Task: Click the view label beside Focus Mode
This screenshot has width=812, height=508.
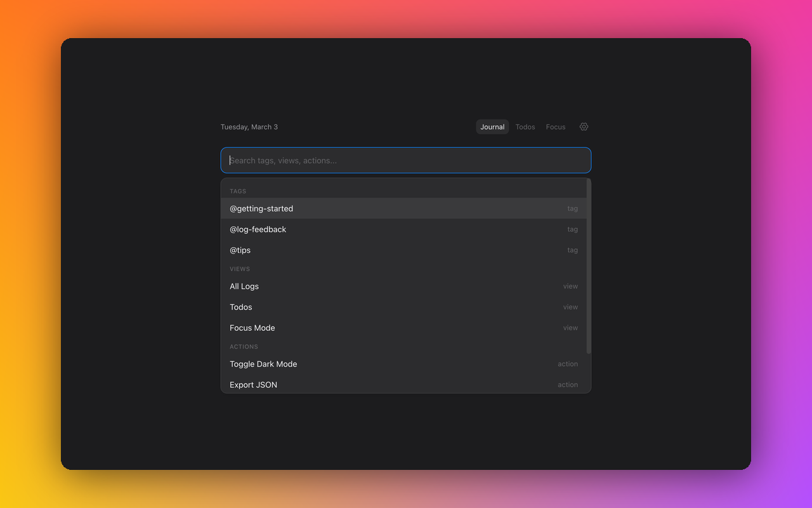Action: tap(570, 328)
